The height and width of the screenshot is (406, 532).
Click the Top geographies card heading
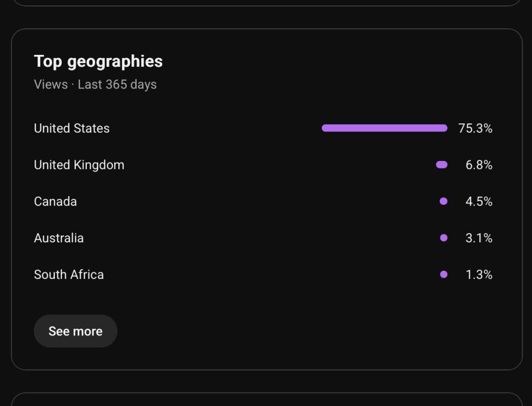click(x=98, y=61)
